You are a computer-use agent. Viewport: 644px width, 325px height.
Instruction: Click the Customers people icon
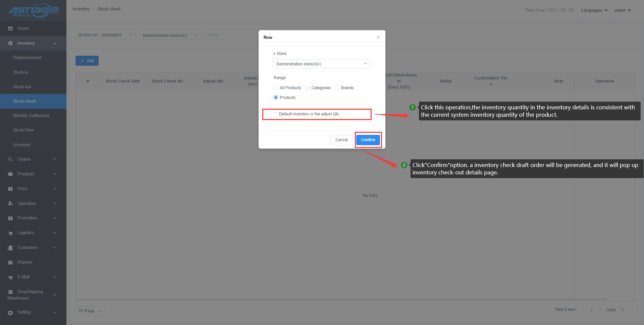click(x=10, y=248)
